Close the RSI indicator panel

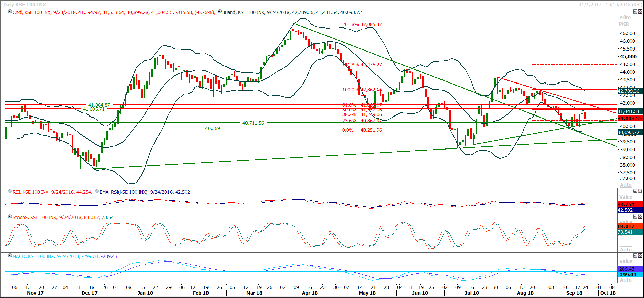[x=640, y=191]
